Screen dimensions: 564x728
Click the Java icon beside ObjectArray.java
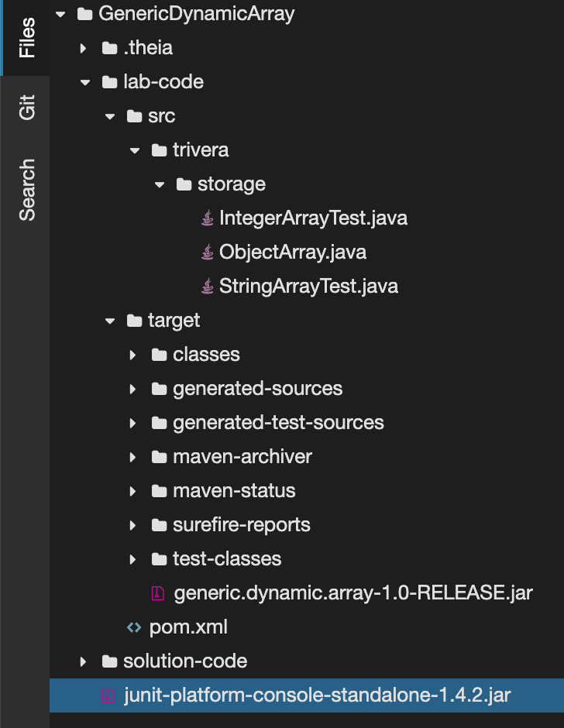pos(207,252)
